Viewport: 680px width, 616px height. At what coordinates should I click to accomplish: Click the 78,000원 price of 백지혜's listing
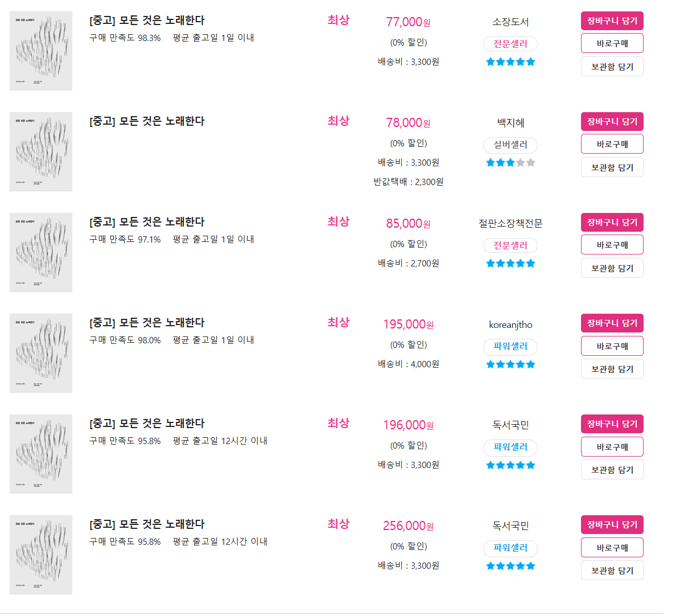[408, 123]
